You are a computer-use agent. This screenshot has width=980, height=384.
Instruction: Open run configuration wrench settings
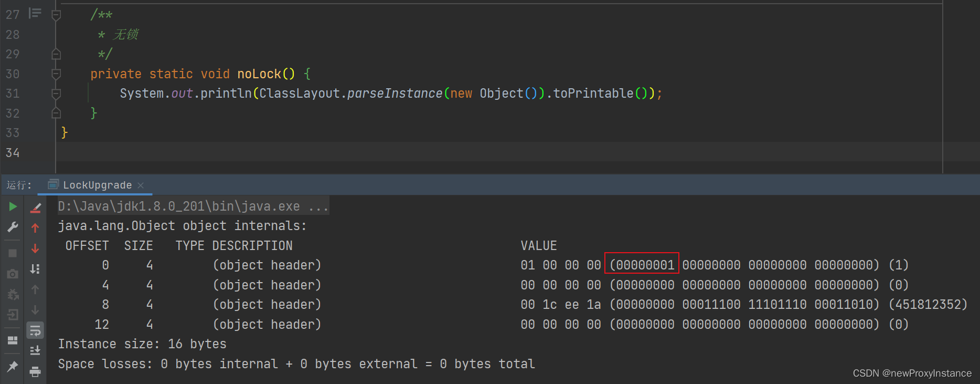(13, 227)
